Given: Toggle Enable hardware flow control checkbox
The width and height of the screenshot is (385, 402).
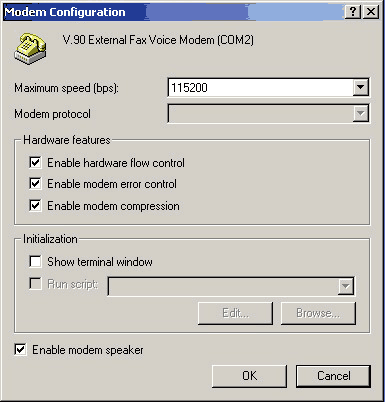Looking at the screenshot, I should click(x=35, y=163).
